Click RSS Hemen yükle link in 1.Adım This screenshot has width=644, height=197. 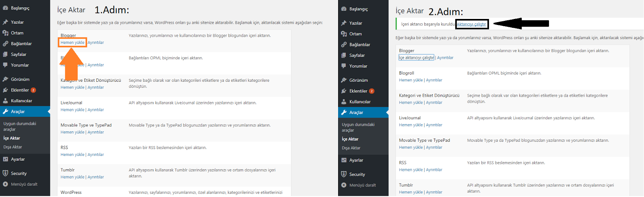(x=72, y=155)
